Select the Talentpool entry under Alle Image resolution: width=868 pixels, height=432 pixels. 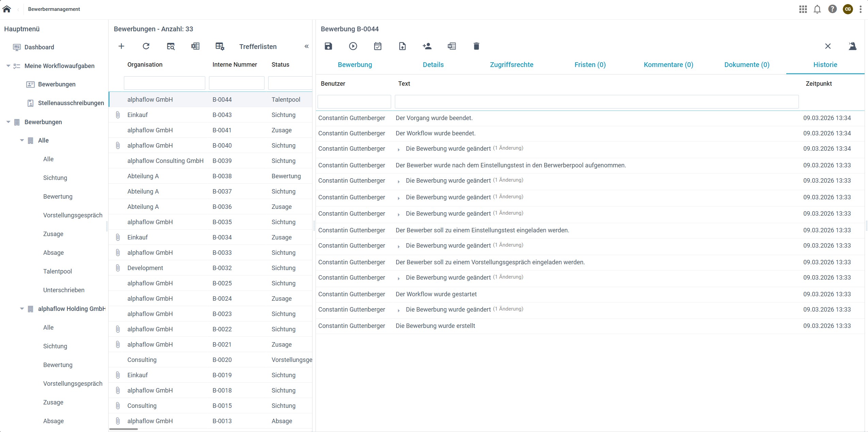[x=58, y=271]
